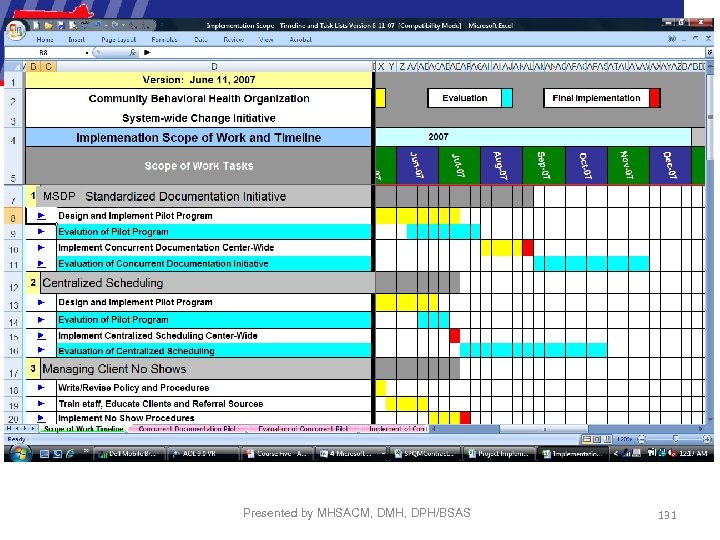Screen dimensions: 720x540
Task: Switch to Page Break Preview in status bar
Action: 607,439
